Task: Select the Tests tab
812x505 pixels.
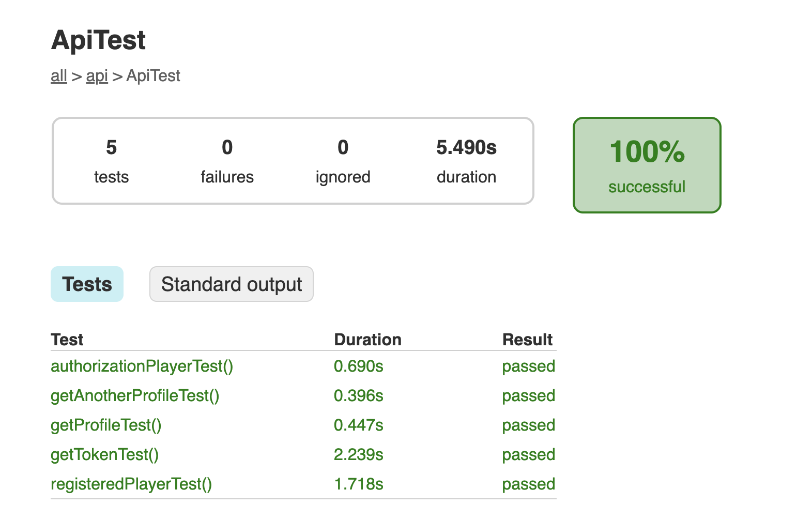Action: [x=87, y=284]
